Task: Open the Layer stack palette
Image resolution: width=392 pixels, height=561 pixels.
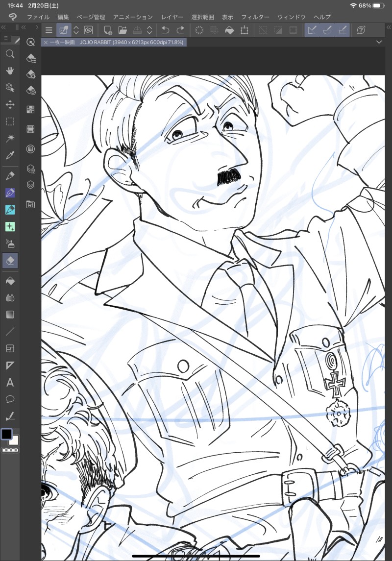Action: coord(31,185)
